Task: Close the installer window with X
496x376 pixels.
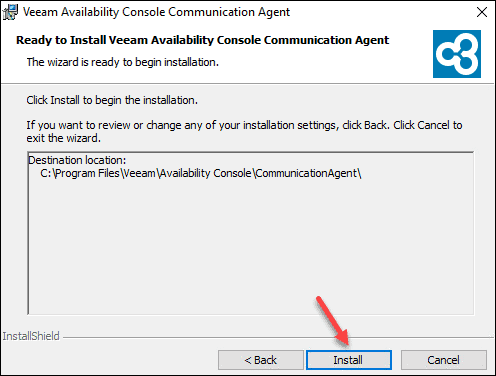Action: [x=482, y=12]
